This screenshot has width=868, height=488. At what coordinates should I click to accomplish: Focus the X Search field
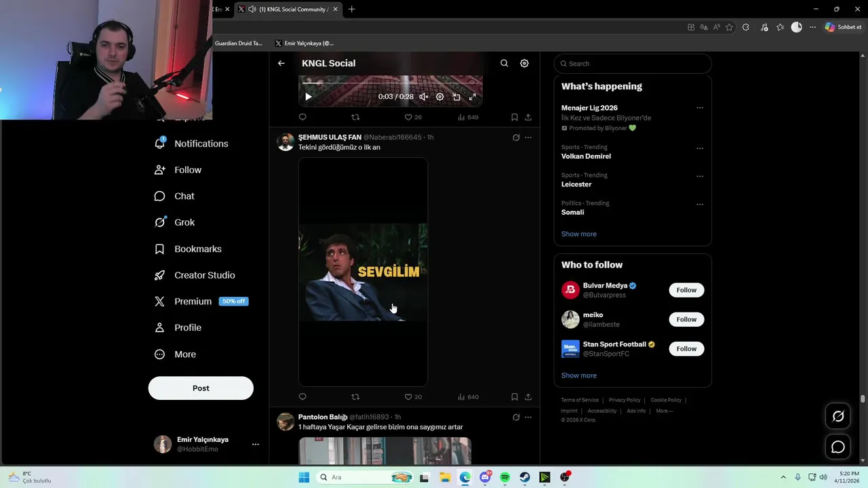coord(633,64)
